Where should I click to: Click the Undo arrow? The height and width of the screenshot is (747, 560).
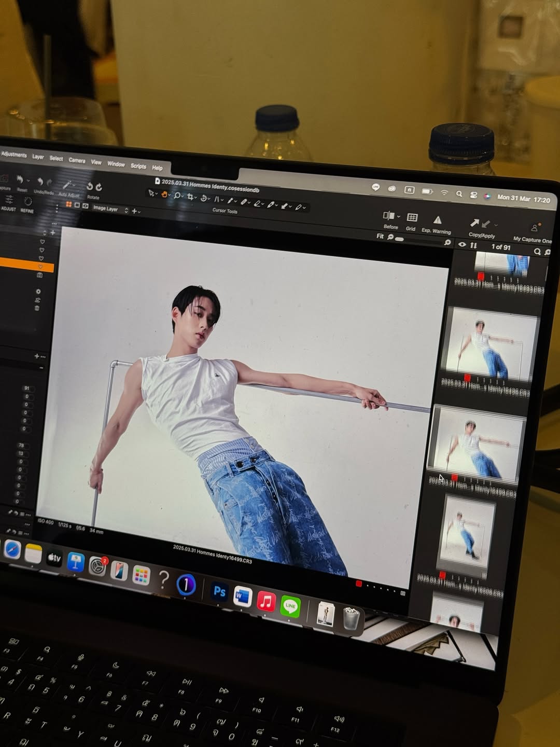[40, 182]
